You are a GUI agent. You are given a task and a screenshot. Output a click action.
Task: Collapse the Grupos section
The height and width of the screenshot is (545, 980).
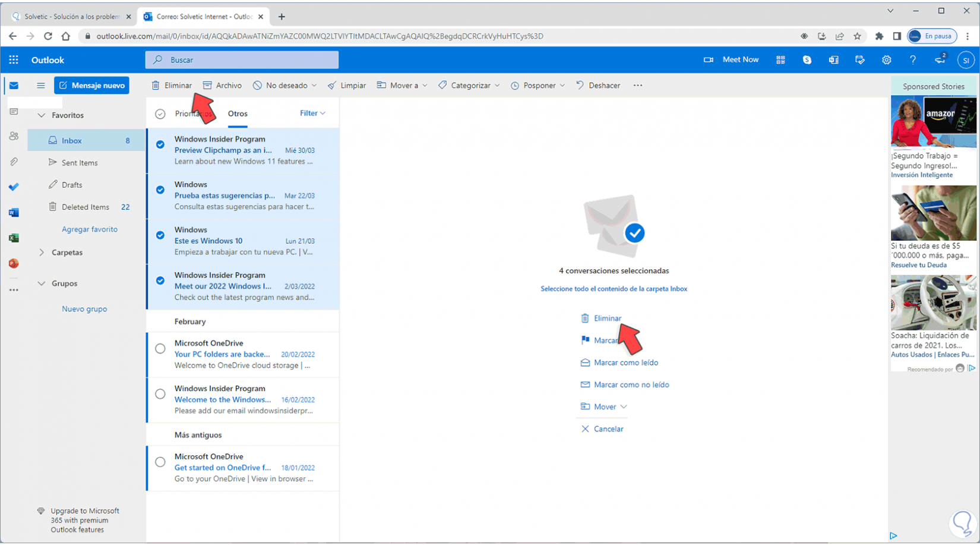pos(42,283)
